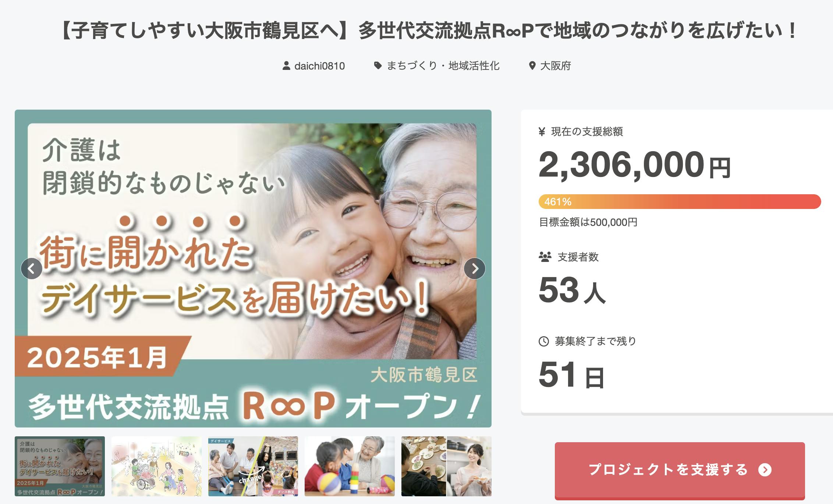
Task: Open the 大阪府 location link
Action: point(555,66)
